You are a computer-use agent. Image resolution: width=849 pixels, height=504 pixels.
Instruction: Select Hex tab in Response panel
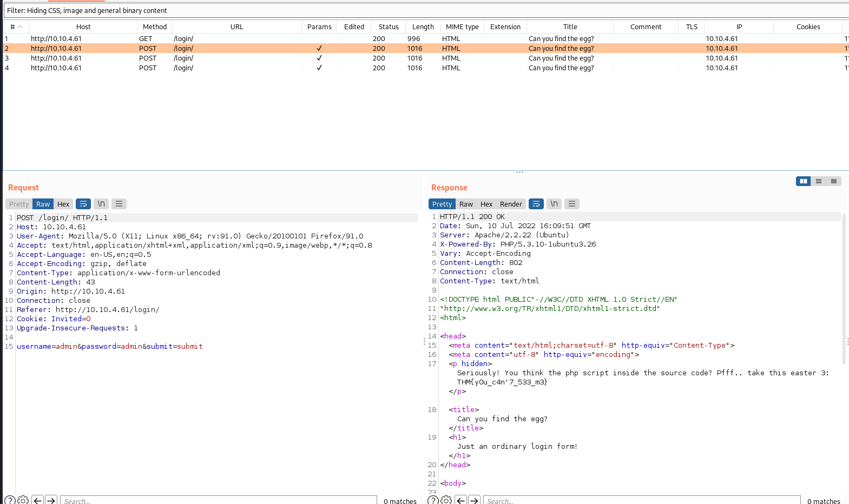tap(486, 204)
